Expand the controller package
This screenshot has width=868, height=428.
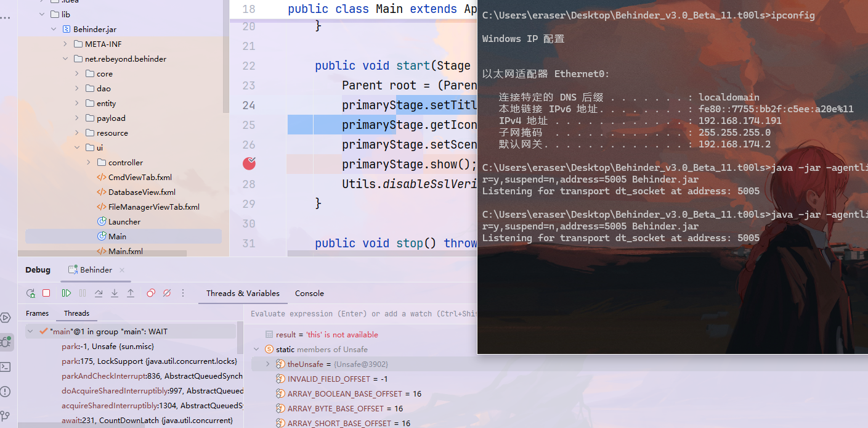click(x=89, y=162)
